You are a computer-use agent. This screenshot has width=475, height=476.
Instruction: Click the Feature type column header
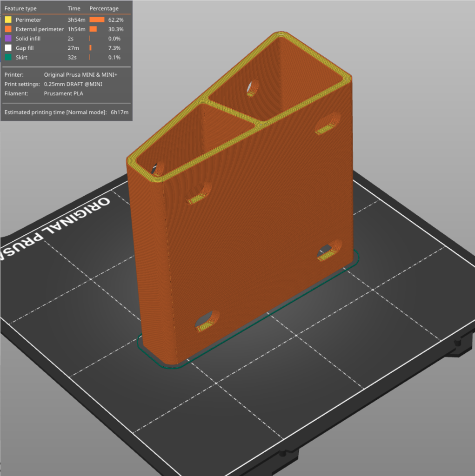click(20, 8)
